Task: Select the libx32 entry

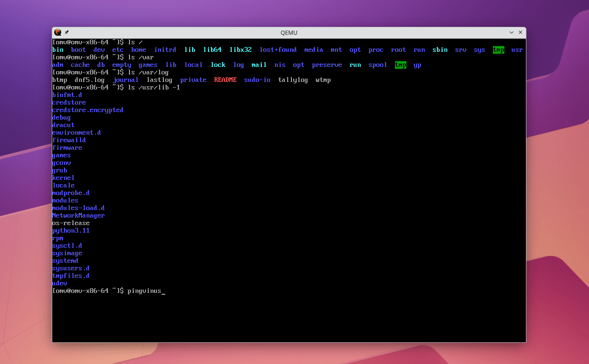Action: [x=241, y=50]
